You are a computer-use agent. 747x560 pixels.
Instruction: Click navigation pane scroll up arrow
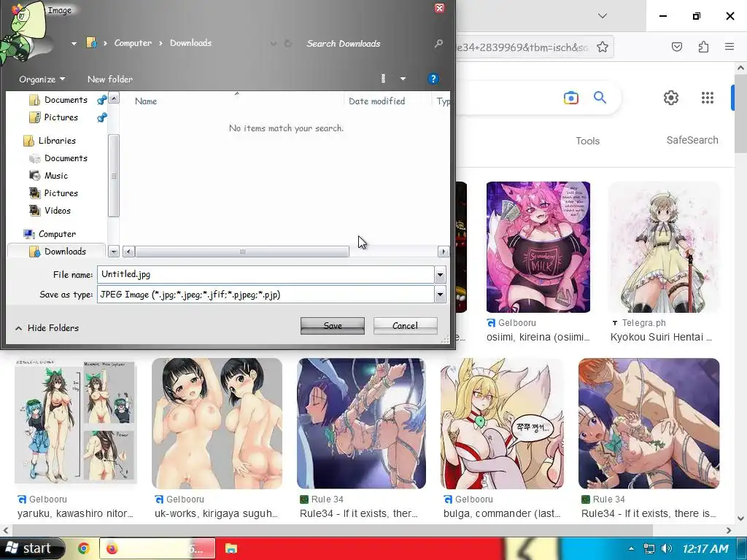(x=114, y=98)
